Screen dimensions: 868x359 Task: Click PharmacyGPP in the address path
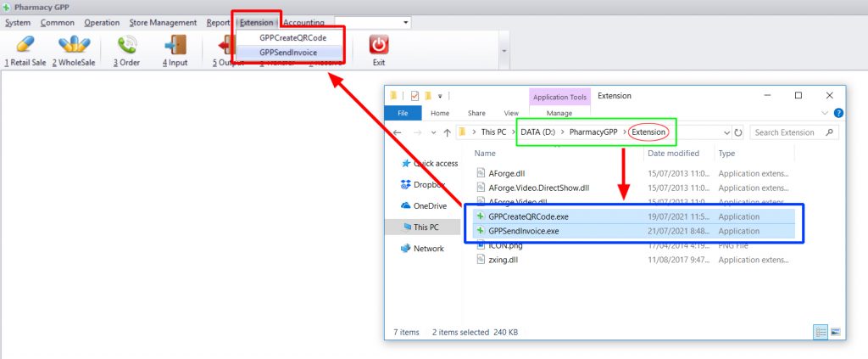593,132
